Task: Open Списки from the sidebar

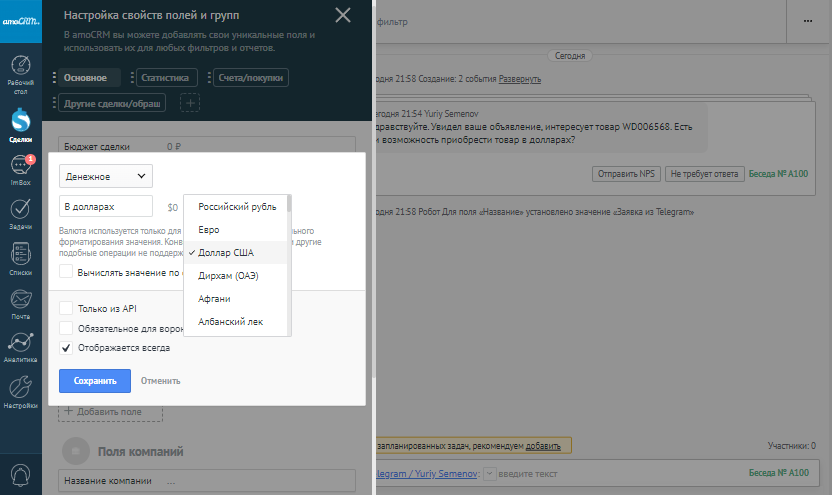Action: tap(20, 256)
